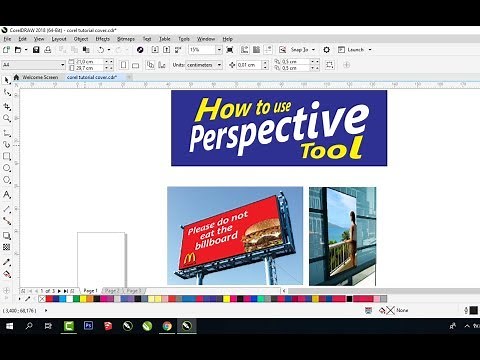The width and height of the screenshot is (480, 360).
Task: Expand the Launch dropdown arrow
Action: [x=370, y=50]
